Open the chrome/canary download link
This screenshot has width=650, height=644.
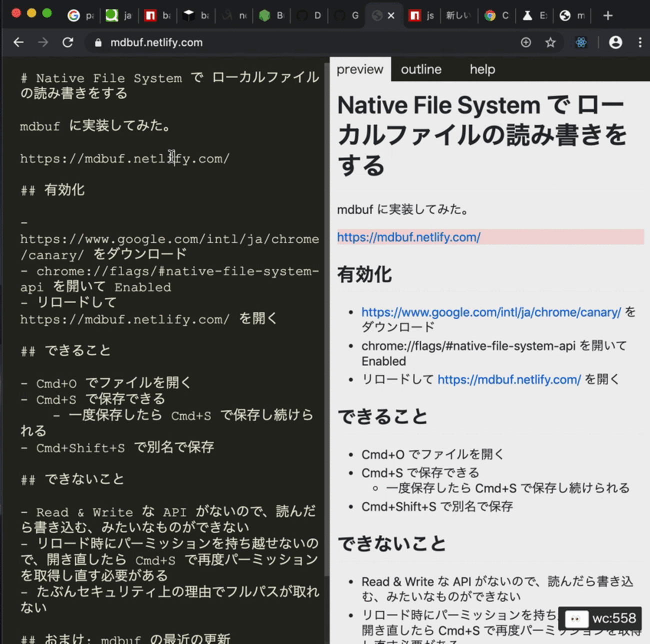tap(490, 312)
